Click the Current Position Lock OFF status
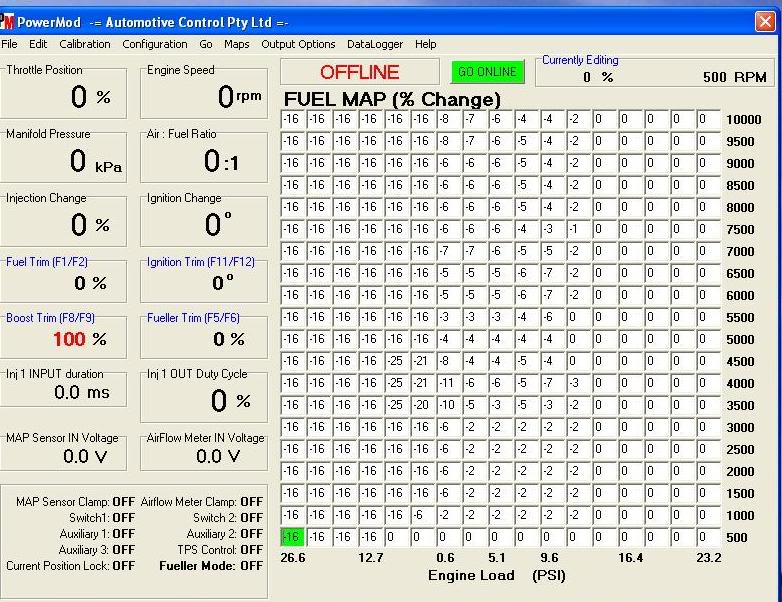The height and width of the screenshot is (602, 782). pos(124,566)
